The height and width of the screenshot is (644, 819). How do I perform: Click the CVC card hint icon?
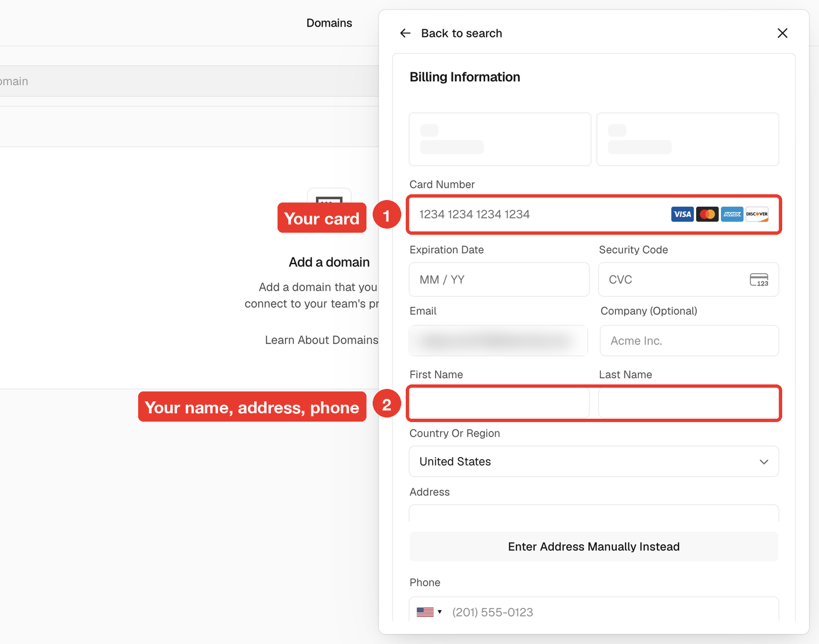pos(759,280)
